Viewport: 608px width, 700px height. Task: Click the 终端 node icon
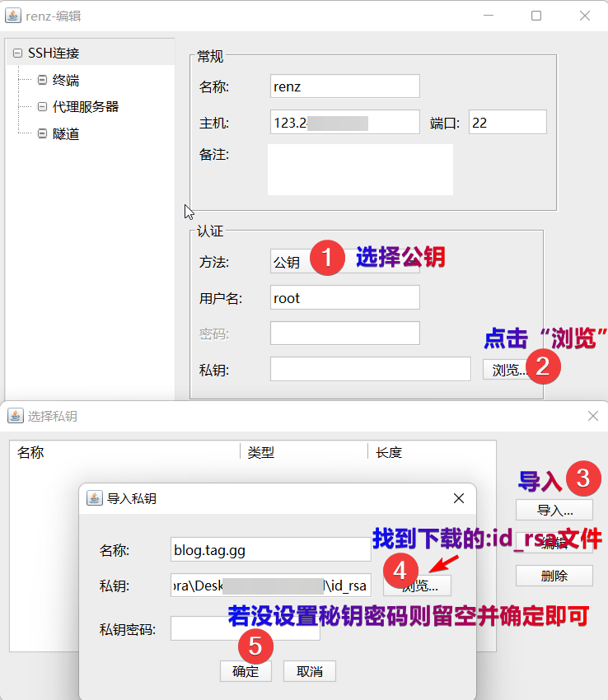click(43, 81)
